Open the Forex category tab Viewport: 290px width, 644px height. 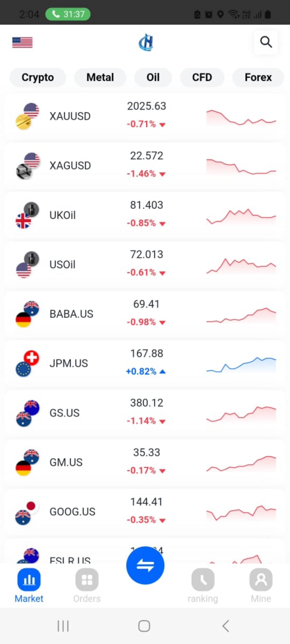pyautogui.click(x=258, y=78)
